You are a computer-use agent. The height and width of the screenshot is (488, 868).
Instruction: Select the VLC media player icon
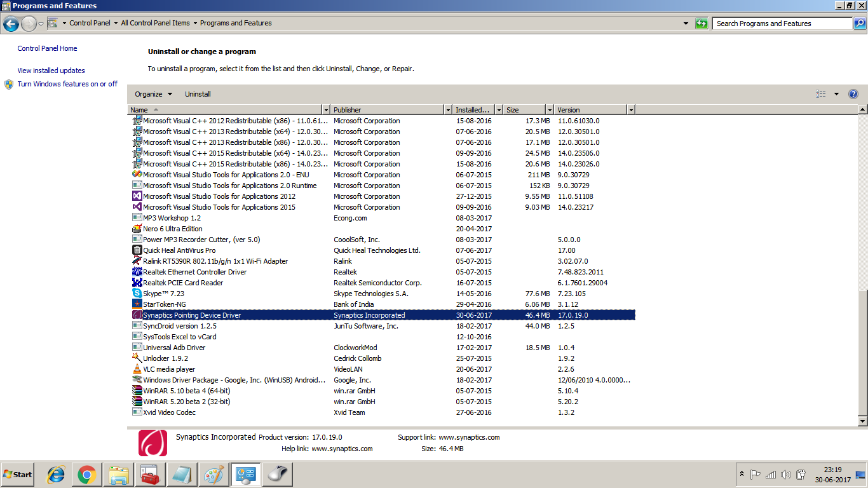137,369
